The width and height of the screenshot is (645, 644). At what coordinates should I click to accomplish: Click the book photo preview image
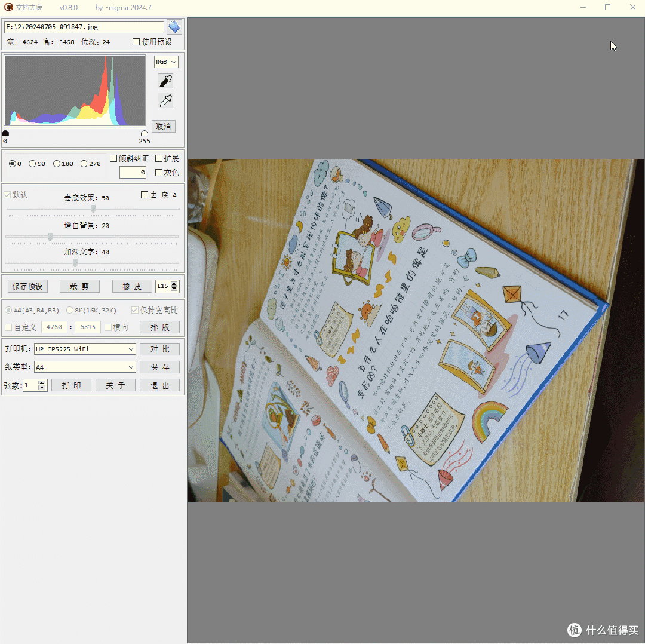pos(416,330)
